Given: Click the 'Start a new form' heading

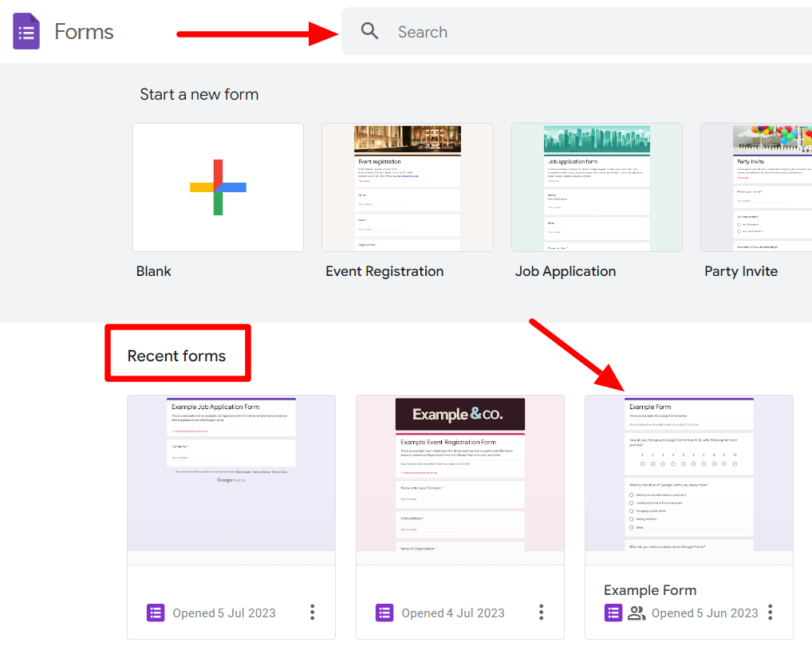Looking at the screenshot, I should (x=199, y=94).
